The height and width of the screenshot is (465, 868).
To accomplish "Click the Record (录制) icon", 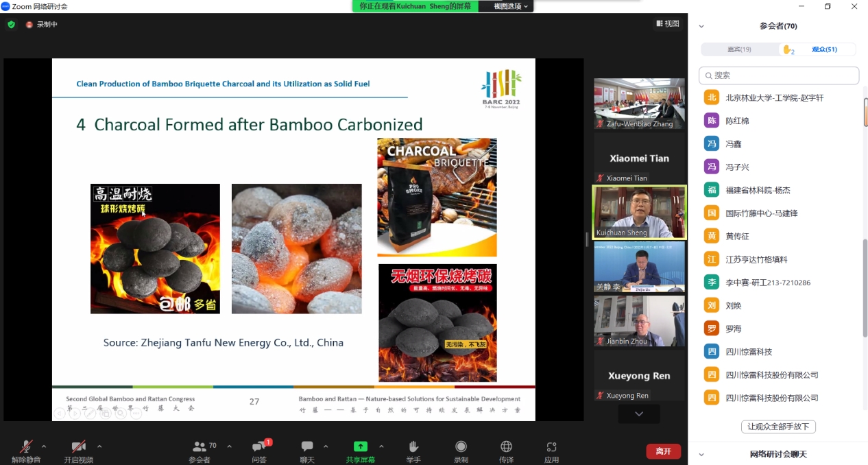I will click(461, 447).
